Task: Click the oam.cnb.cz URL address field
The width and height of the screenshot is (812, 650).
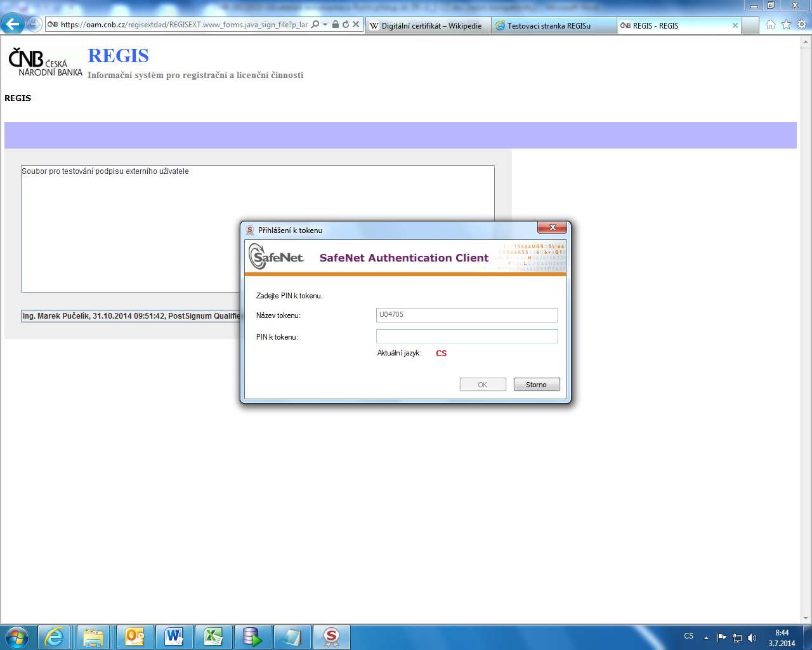Action: 184,25
